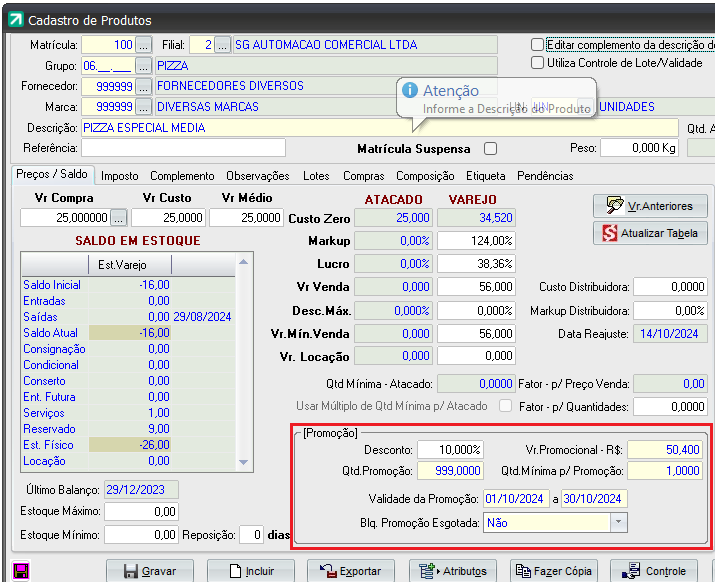Click the Custo Distribuidora field
715x582 pixels.
coord(670,287)
